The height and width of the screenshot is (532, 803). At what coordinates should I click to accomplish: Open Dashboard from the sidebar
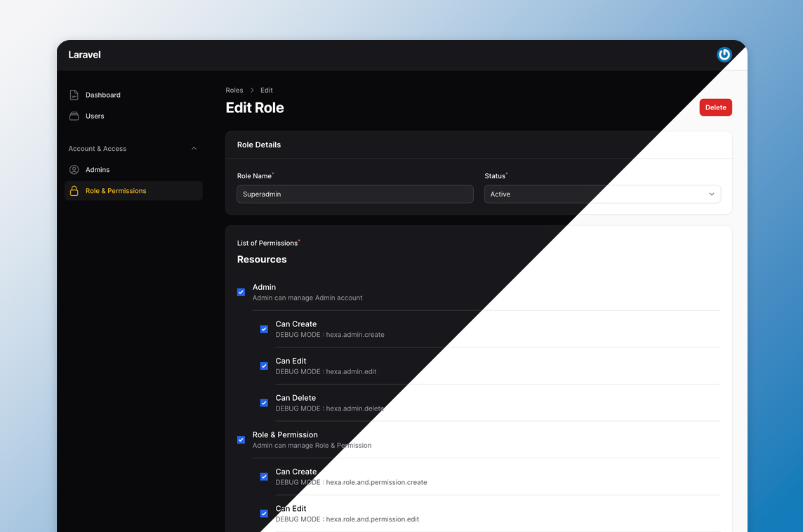click(x=133, y=95)
